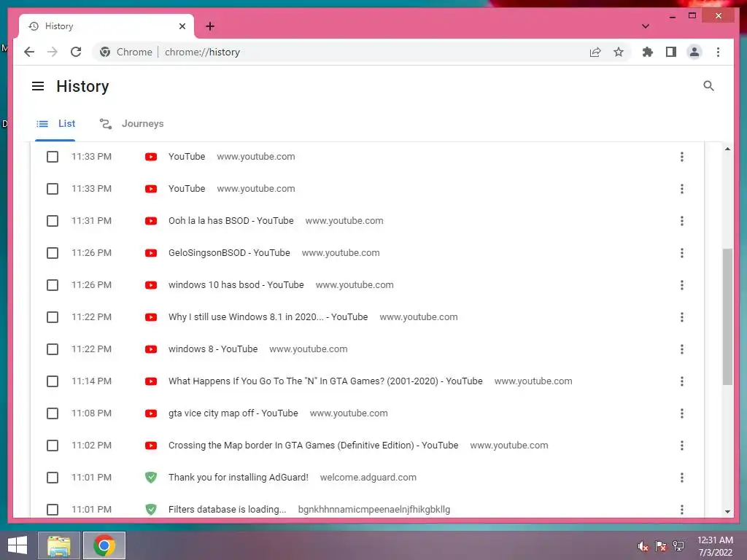Click Chrome icon in the taskbar

104,545
